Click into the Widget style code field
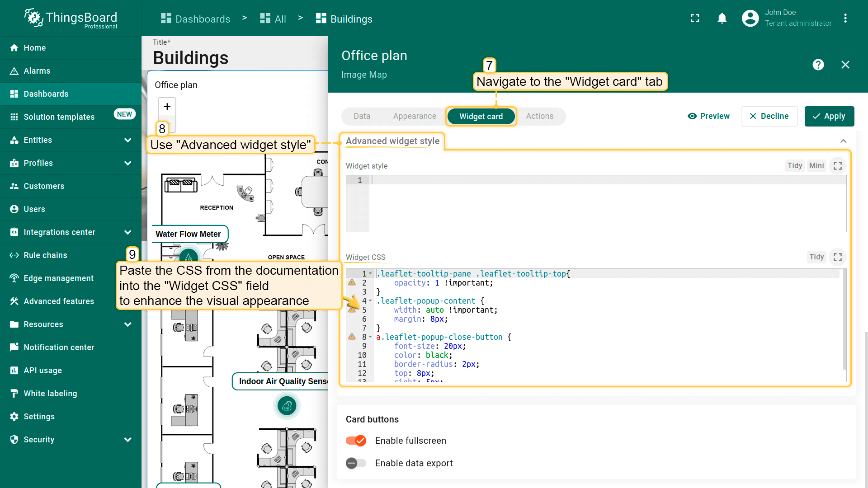Screen dimensions: 868x488 [606, 203]
